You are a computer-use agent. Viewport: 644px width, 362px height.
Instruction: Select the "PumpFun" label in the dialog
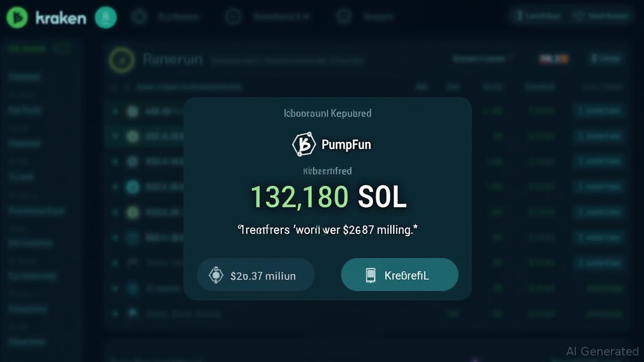tap(346, 144)
